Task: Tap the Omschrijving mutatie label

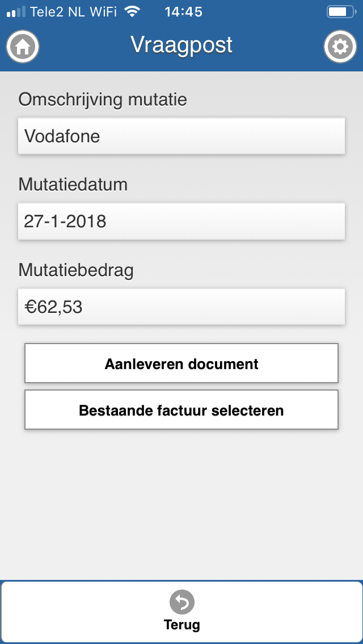Action: 103,100
